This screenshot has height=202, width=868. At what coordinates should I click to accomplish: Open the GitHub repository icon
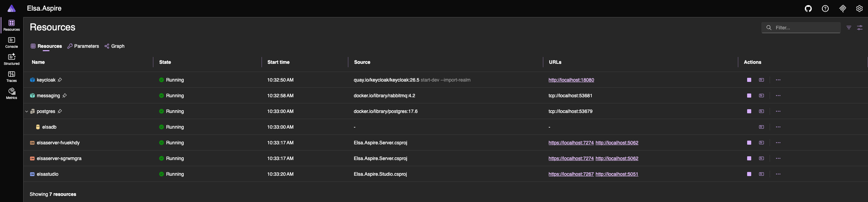[808, 9]
